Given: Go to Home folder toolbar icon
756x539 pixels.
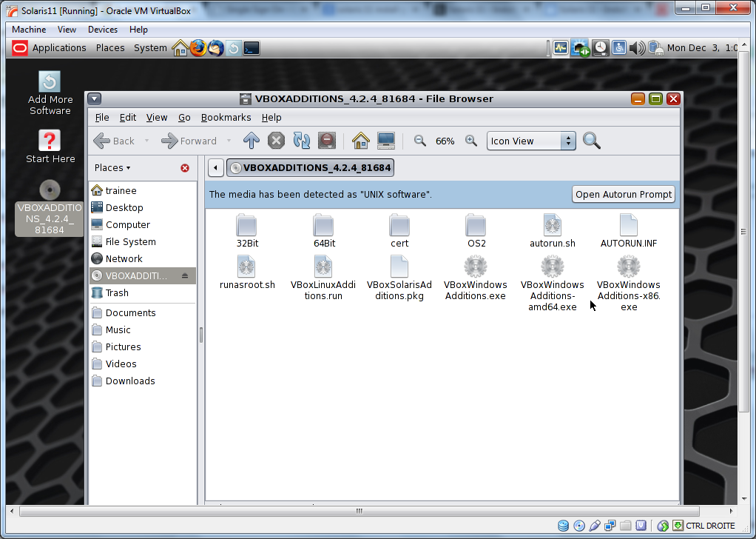Looking at the screenshot, I should pos(360,141).
